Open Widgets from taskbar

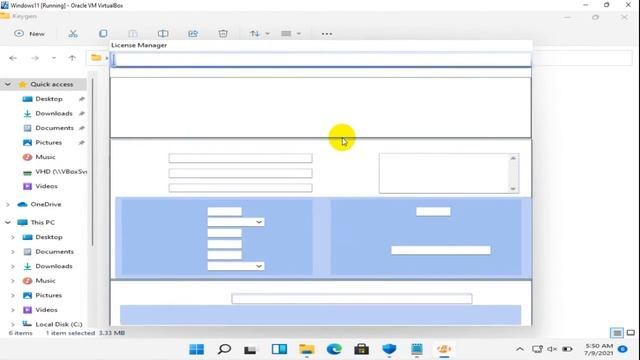click(279, 349)
